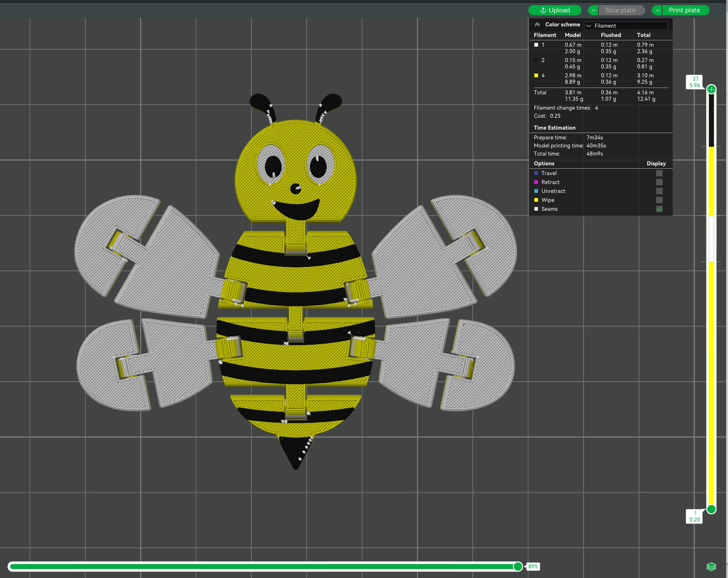Enable the Retract display checkbox
728x578 pixels.
pos(659,182)
